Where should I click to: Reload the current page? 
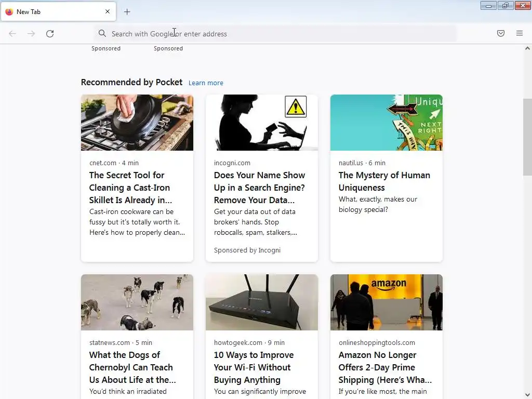(50, 34)
